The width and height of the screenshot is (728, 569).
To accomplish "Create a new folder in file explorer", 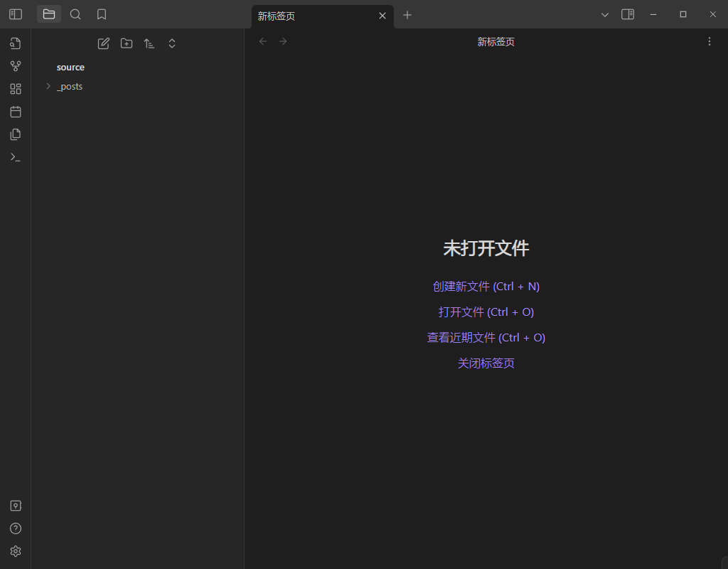I will pos(127,43).
